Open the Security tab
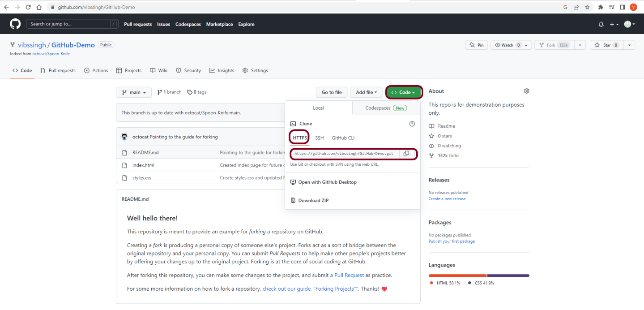 click(188, 70)
